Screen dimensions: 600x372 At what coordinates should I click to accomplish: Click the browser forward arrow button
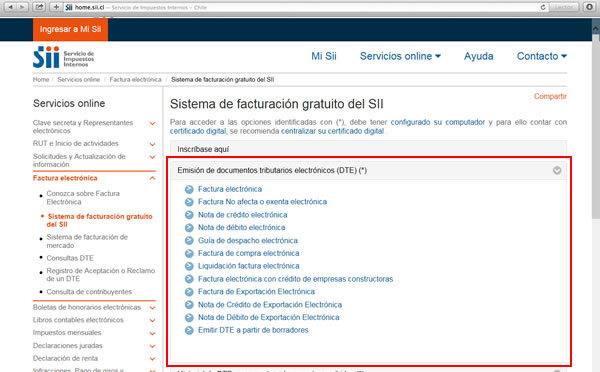tap(22, 7)
